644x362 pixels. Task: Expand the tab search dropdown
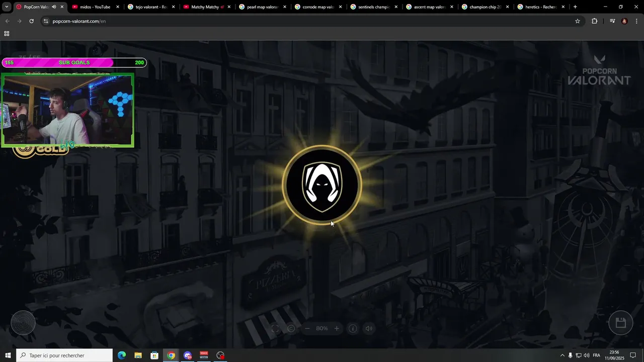tap(7, 7)
